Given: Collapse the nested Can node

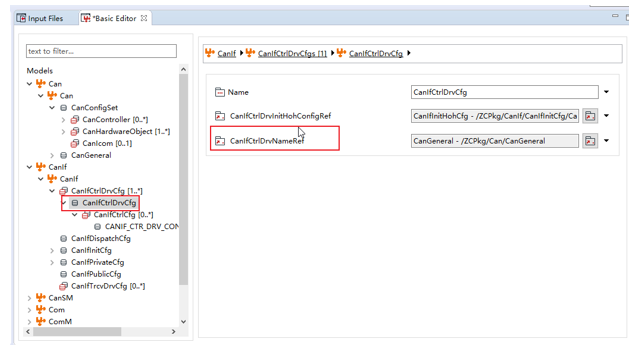Looking at the screenshot, I should click(41, 96).
